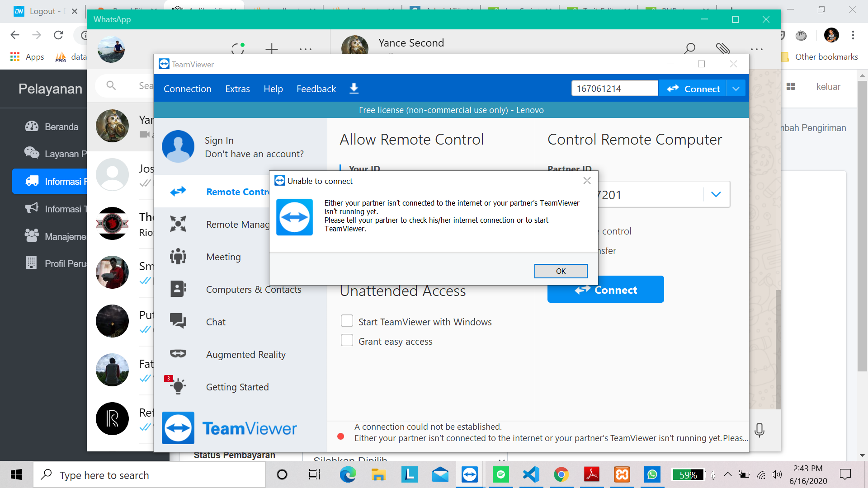Click the Getting Started lightbulb icon
Image resolution: width=868 pixels, height=488 pixels.
tap(178, 387)
